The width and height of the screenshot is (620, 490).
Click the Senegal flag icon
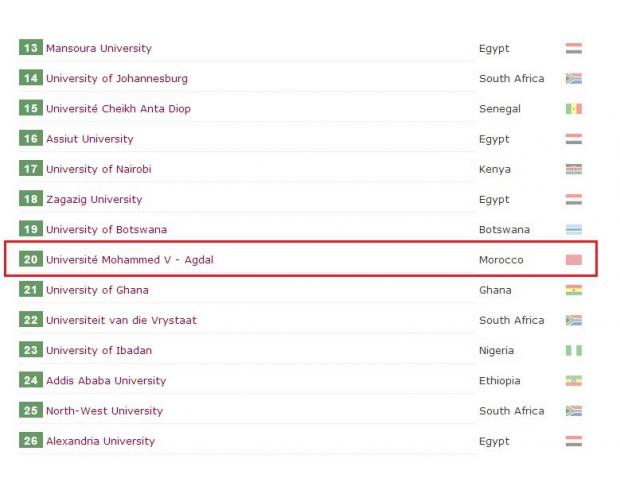point(574,109)
